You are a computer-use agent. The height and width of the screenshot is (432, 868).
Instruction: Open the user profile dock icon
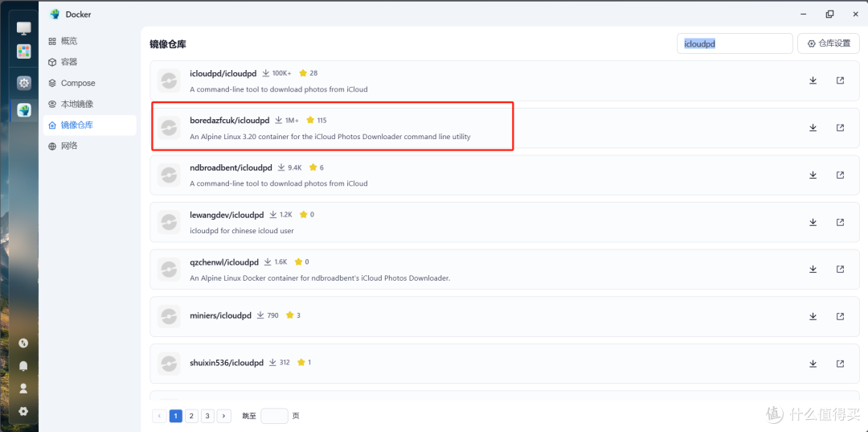[x=23, y=389]
